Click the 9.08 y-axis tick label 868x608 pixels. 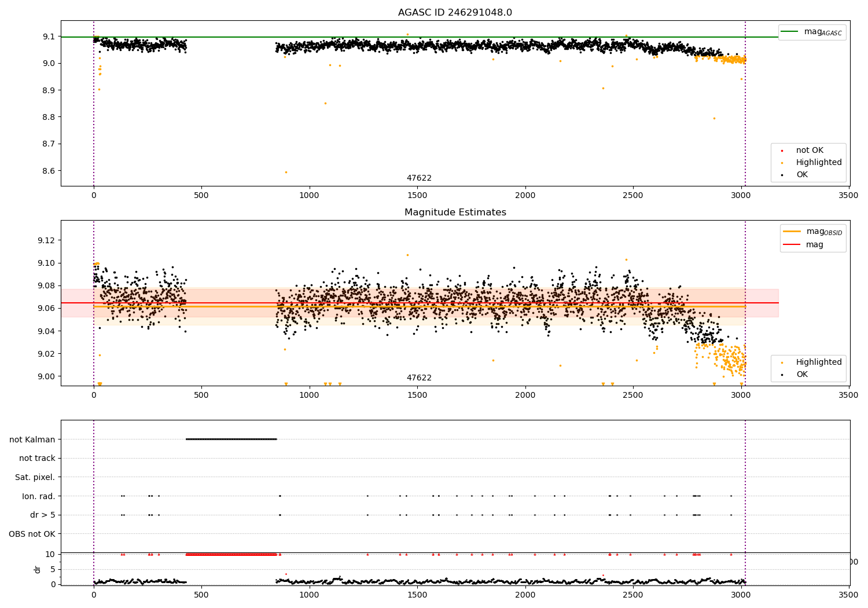47,285
